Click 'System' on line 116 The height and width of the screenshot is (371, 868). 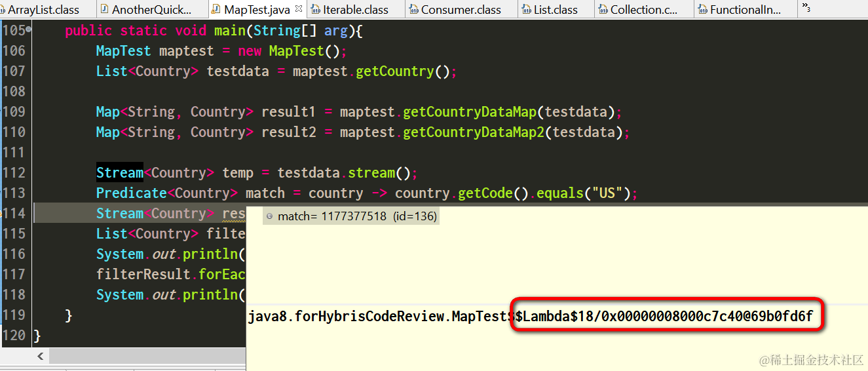point(120,254)
